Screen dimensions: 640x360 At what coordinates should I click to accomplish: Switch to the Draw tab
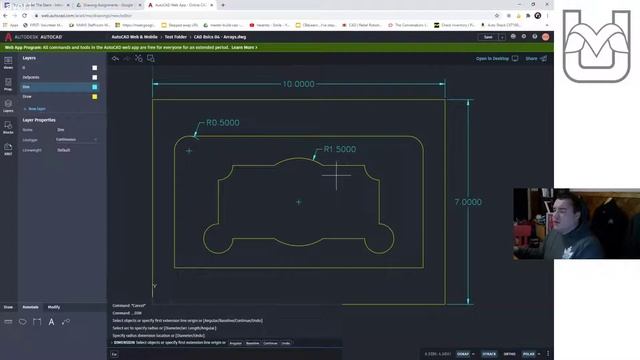pos(8,307)
